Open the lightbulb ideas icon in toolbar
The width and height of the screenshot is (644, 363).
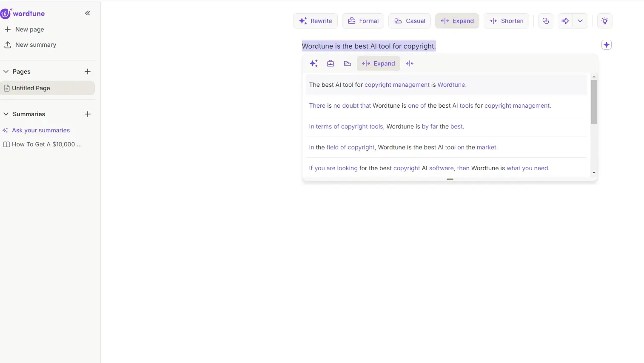(x=604, y=21)
